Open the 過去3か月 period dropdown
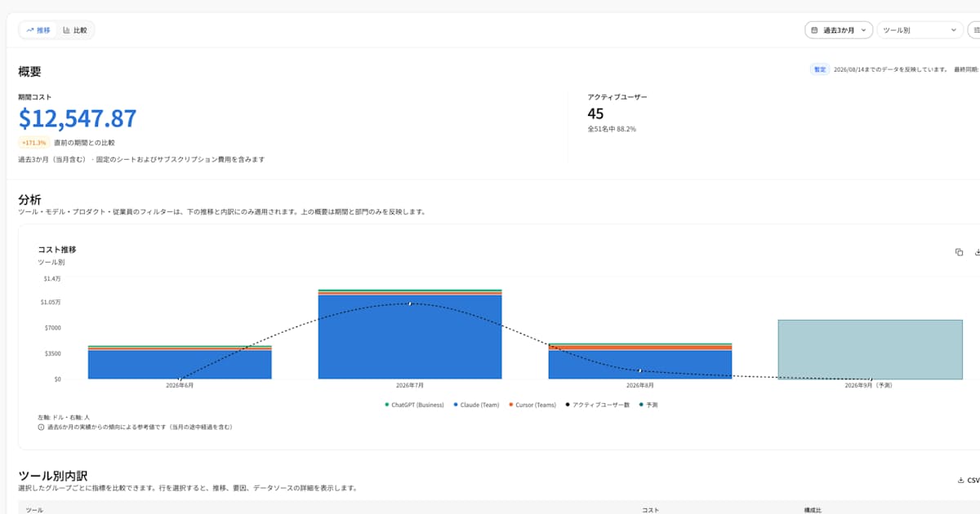980x514 pixels. click(839, 30)
